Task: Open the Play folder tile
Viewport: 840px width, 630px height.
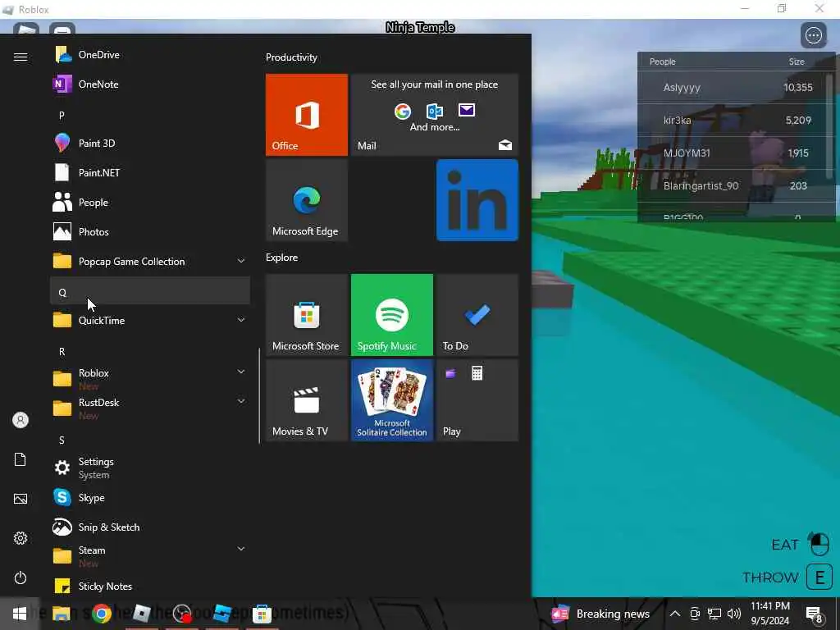Action: coord(477,400)
